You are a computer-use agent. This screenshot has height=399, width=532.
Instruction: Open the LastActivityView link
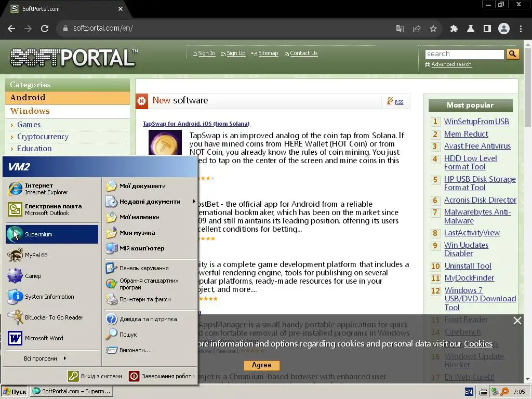[x=472, y=233]
